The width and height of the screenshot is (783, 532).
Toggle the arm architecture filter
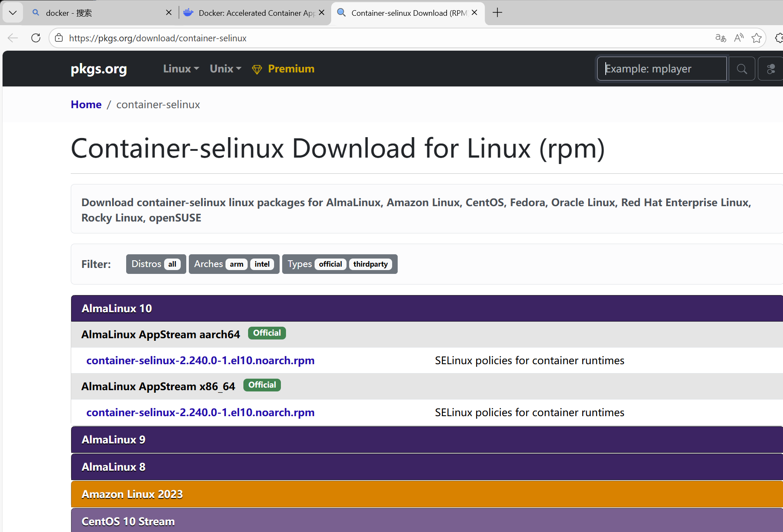(x=237, y=264)
